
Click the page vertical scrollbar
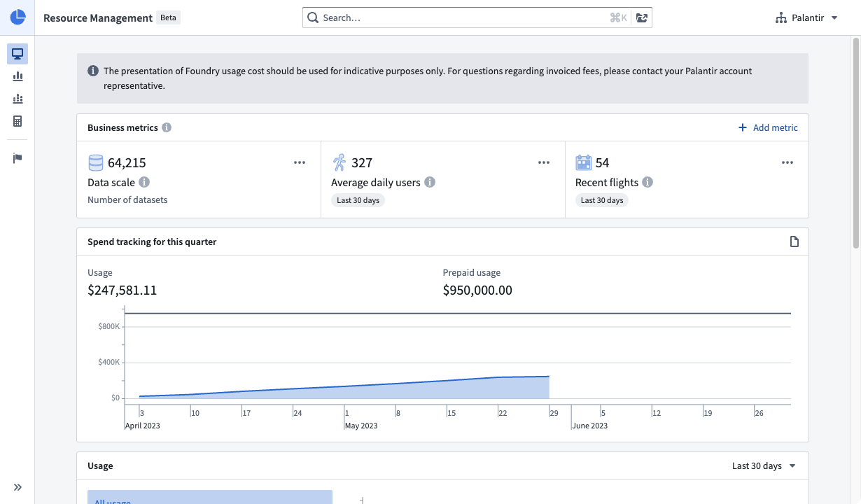(x=855, y=143)
